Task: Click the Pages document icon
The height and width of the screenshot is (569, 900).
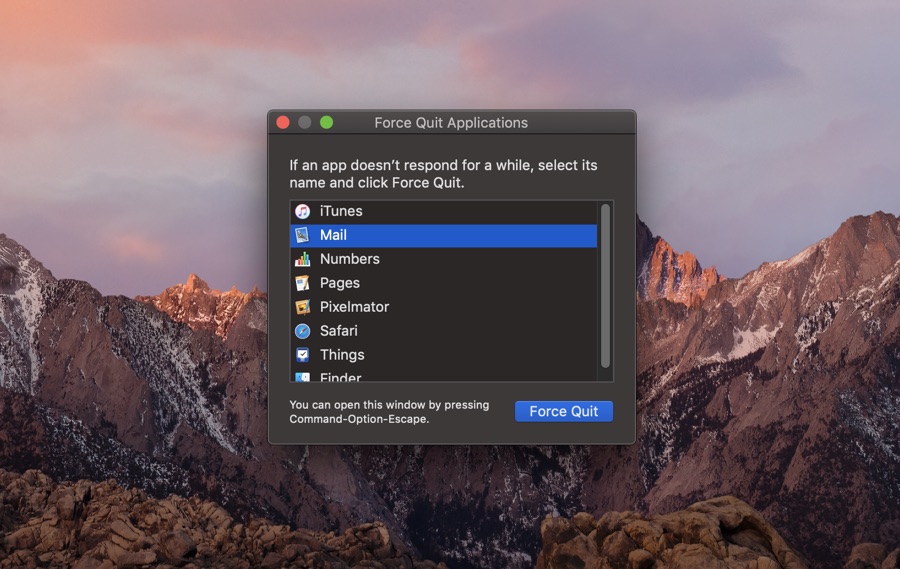Action: point(302,283)
